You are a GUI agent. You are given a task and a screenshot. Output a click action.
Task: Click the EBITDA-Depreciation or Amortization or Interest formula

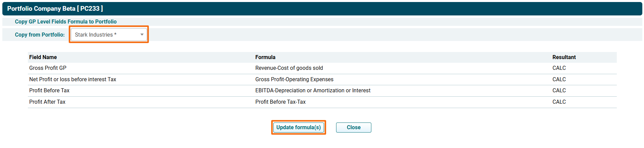tap(313, 91)
